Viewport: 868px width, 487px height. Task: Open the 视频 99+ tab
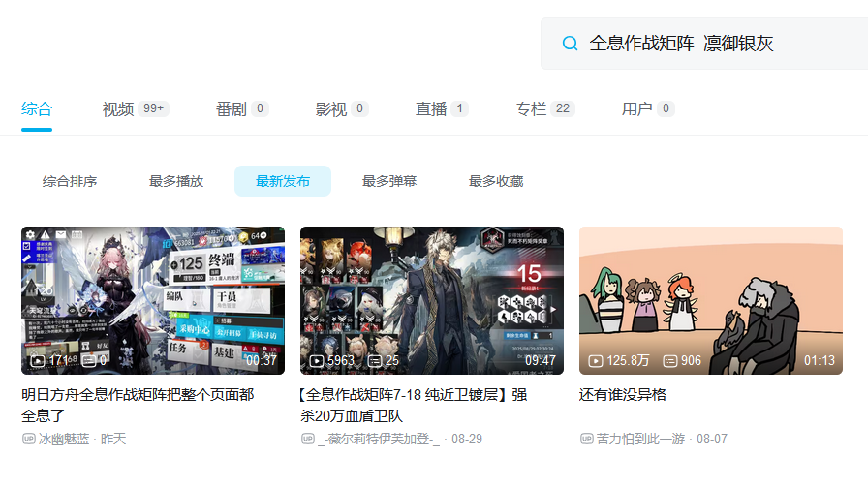coord(135,109)
